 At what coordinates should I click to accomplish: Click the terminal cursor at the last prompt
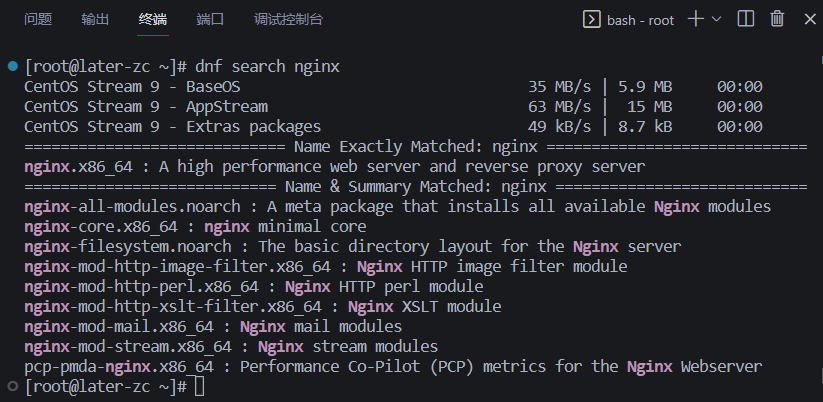click(x=199, y=387)
